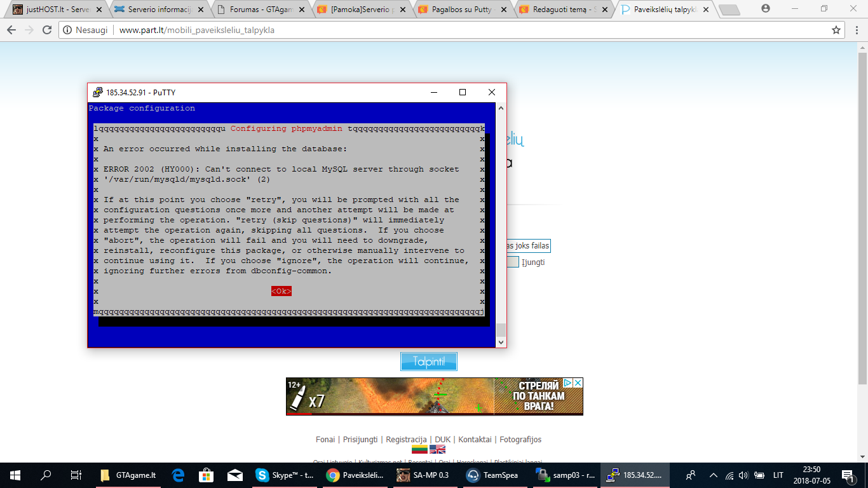Open the Fotografijos link
868x488 pixels.
click(520, 439)
